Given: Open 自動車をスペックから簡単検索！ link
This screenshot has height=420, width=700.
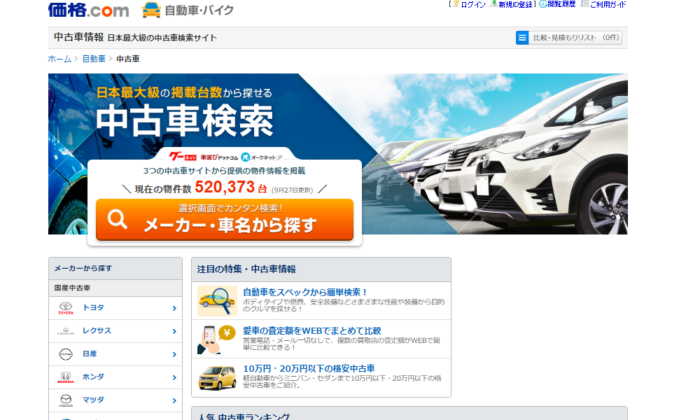Looking at the screenshot, I should pos(305,292).
